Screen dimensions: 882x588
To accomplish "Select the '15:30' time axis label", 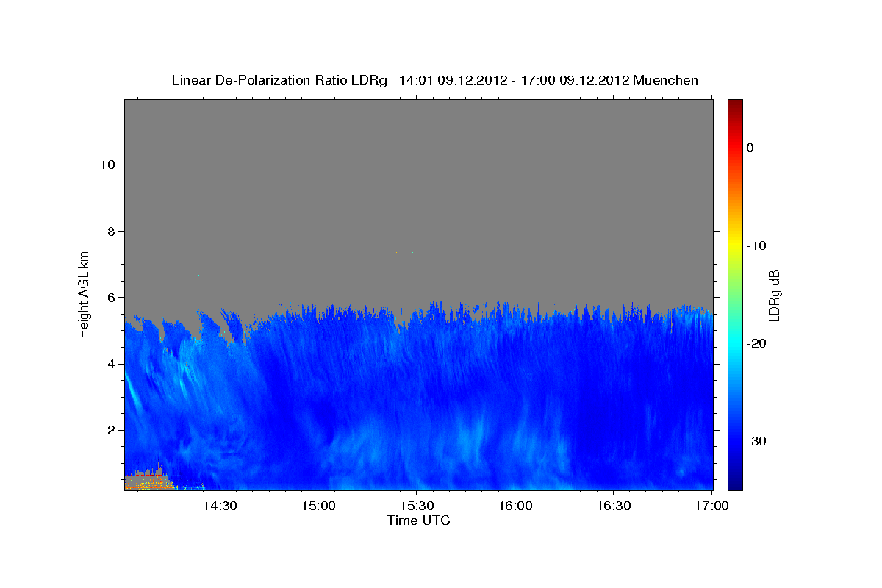I will click(x=416, y=506).
